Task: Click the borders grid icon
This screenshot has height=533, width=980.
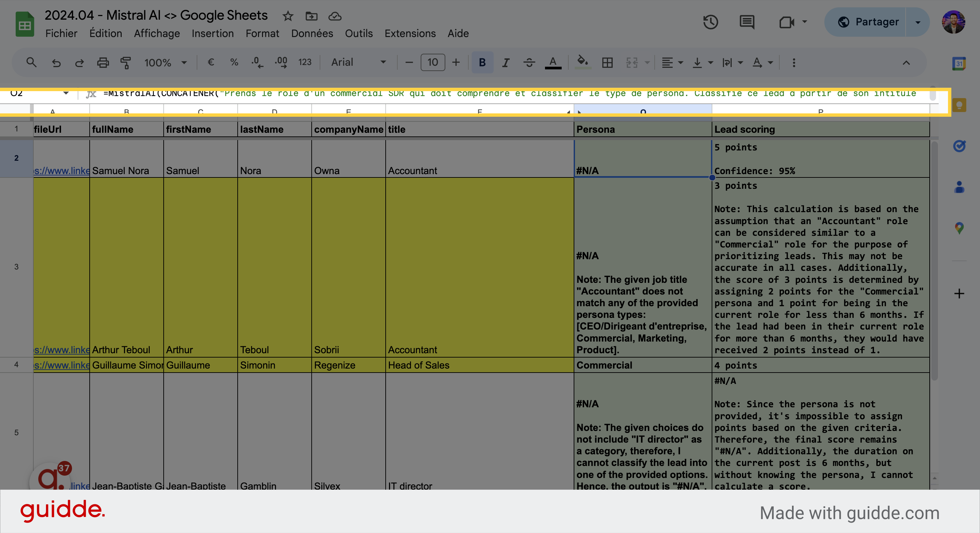Action: tap(608, 62)
